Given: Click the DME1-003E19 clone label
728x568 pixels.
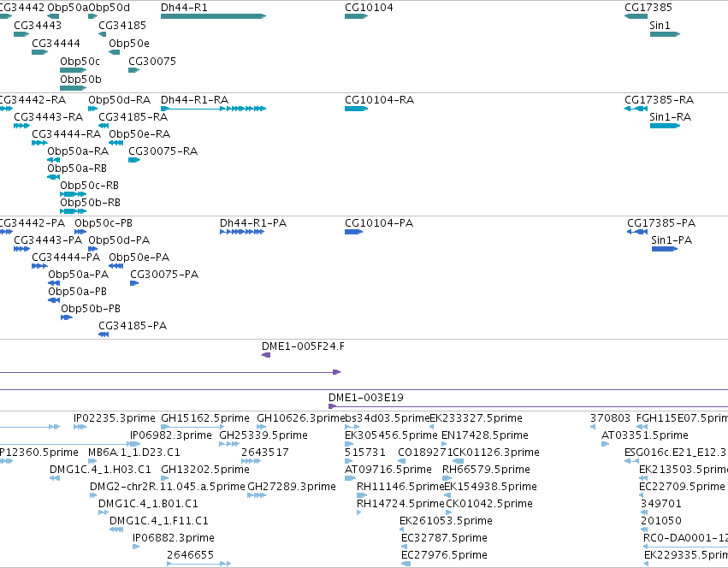Looking at the screenshot, I should [366, 398].
